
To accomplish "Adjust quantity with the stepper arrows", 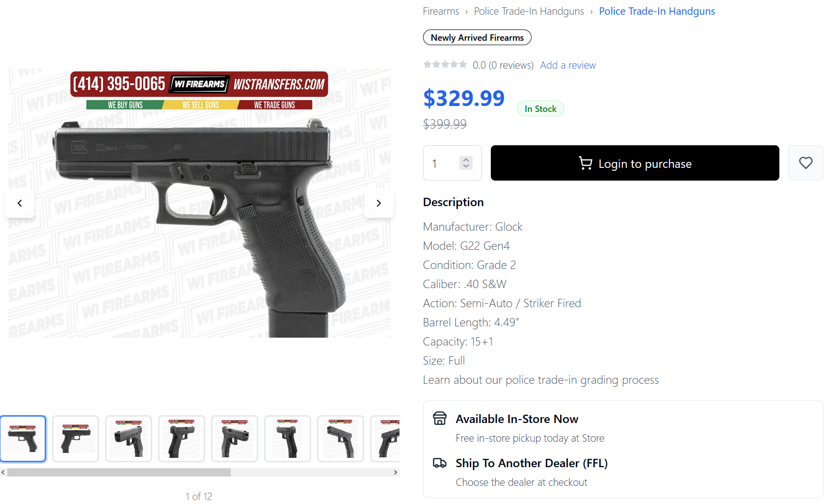I will point(466,163).
